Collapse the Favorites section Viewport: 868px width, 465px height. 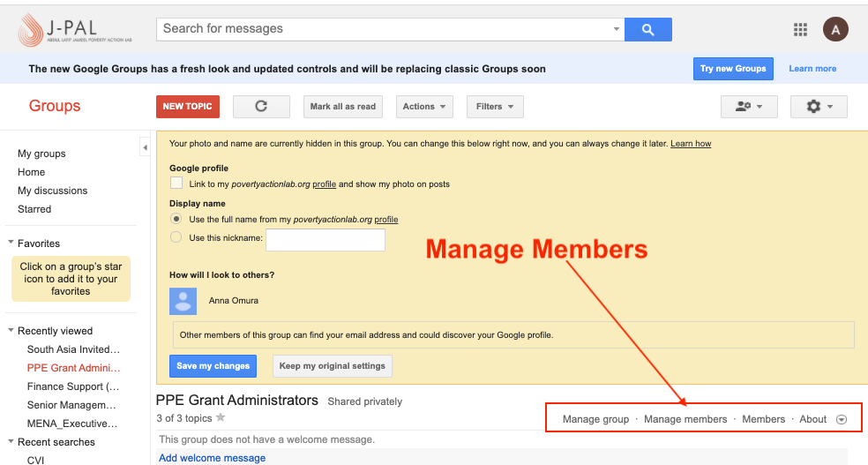coord(11,243)
